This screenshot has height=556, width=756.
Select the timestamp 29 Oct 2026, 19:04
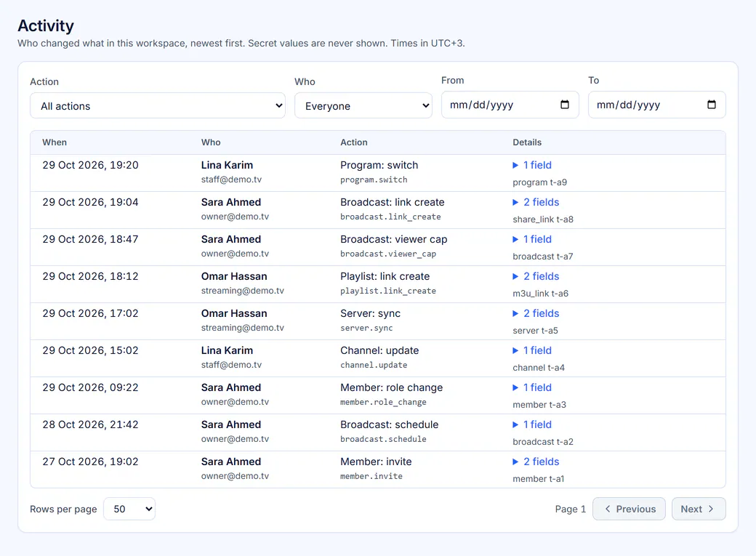[x=91, y=202]
